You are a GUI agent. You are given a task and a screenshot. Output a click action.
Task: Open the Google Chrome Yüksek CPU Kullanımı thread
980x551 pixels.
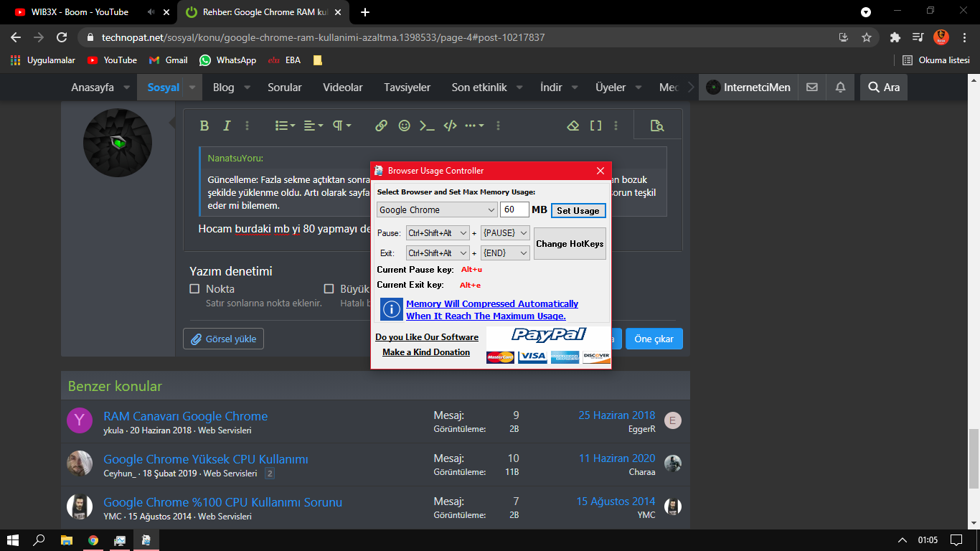tap(206, 459)
